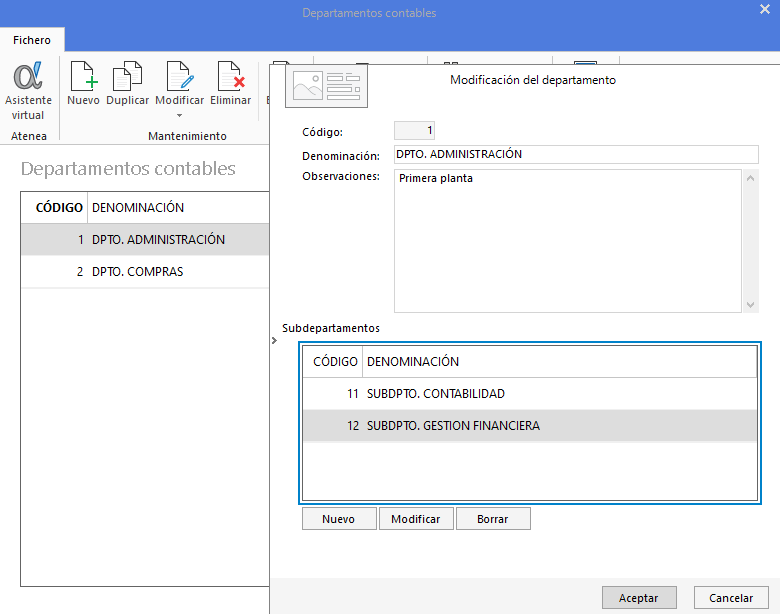Click the small arrow expander beside Subdepartamentos
The width and height of the screenshot is (780, 614).
(x=274, y=340)
